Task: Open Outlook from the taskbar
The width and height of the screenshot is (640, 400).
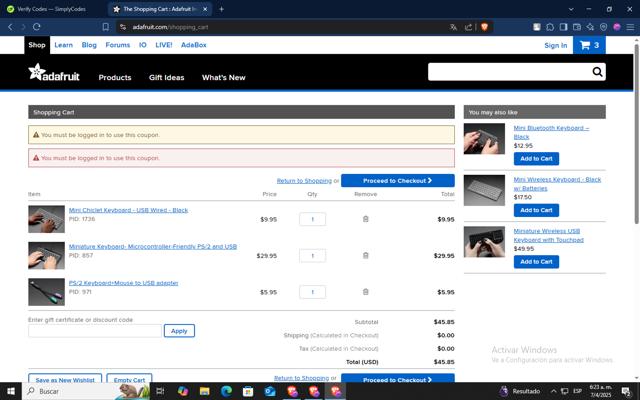Action: (270, 391)
